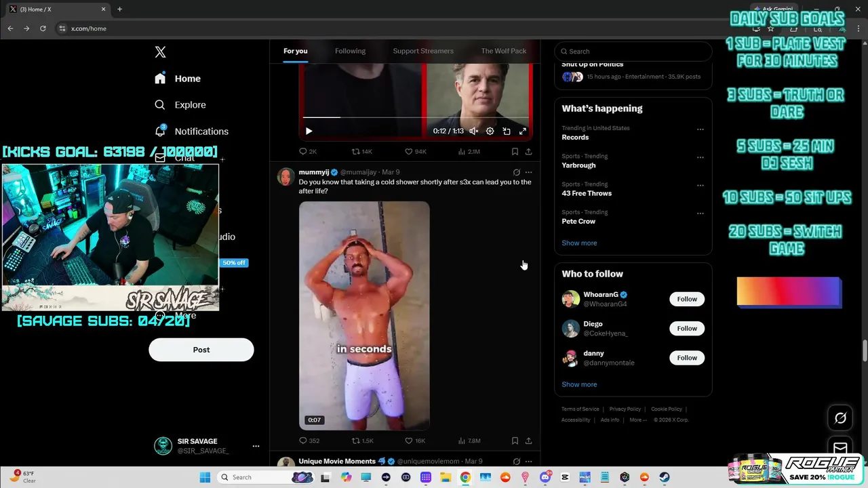This screenshot has height=488, width=868.
Task: Open Discord from the taskbar
Action: coord(545,477)
